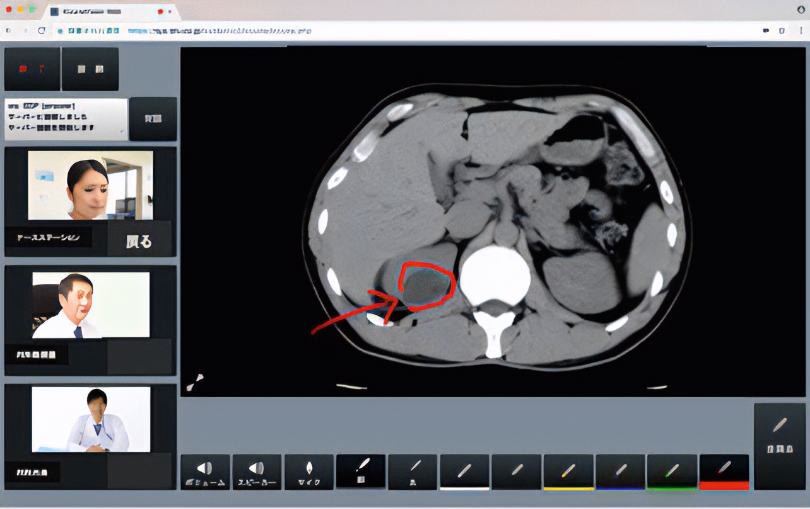The image size is (810, 509).
Task: Choose the yellow pen
Action: pyautogui.click(x=568, y=472)
